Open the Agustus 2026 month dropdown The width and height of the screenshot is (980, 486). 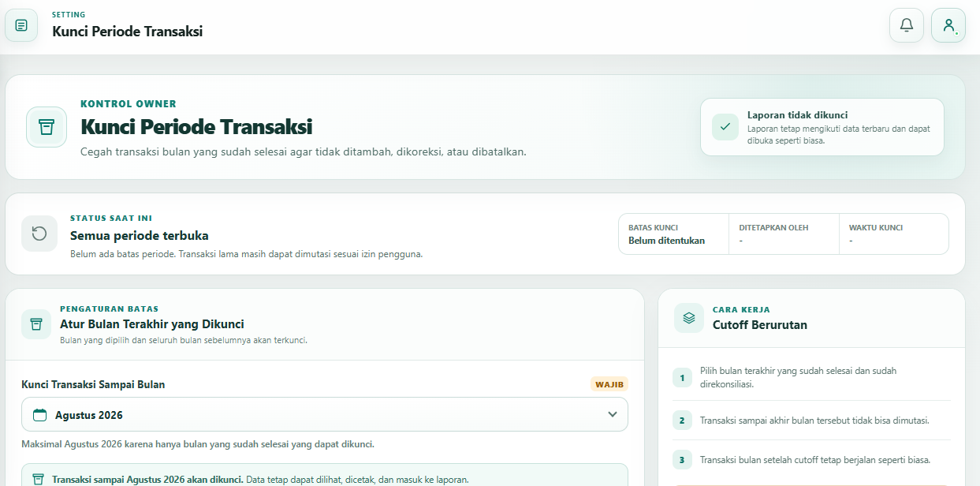coord(325,414)
